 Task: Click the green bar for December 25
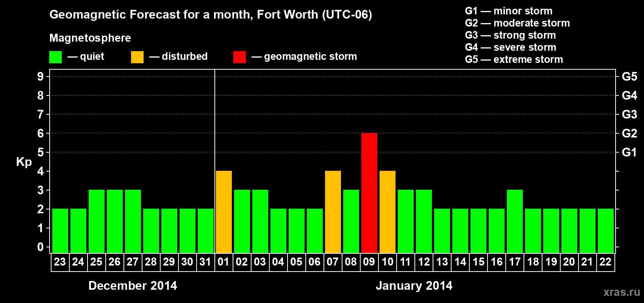click(x=97, y=221)
